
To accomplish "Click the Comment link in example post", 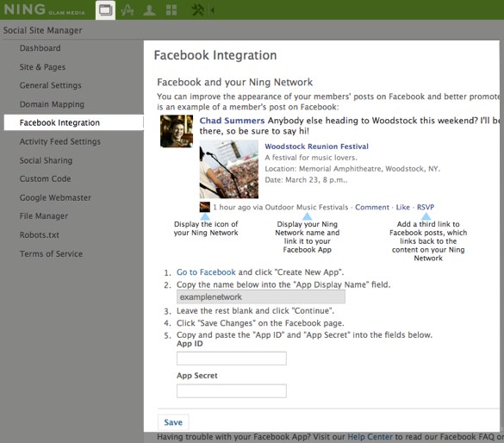I will (372, 207).
